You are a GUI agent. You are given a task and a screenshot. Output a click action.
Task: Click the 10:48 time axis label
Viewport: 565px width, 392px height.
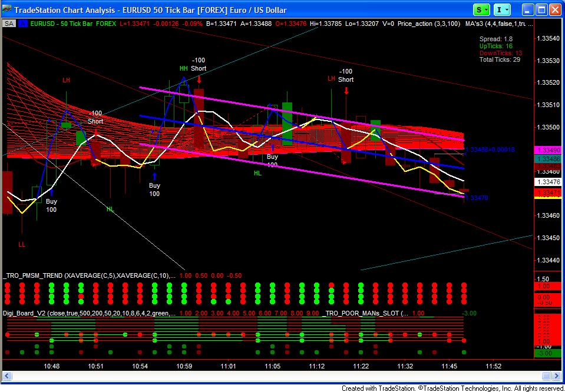click(51, 367)
